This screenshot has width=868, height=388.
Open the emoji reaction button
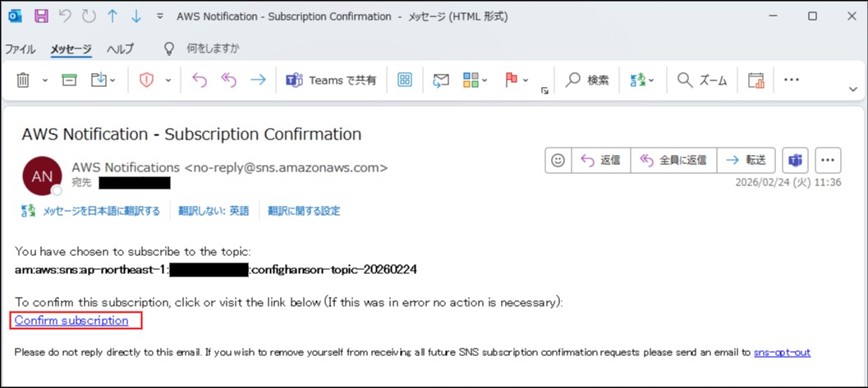pos(558,160)
